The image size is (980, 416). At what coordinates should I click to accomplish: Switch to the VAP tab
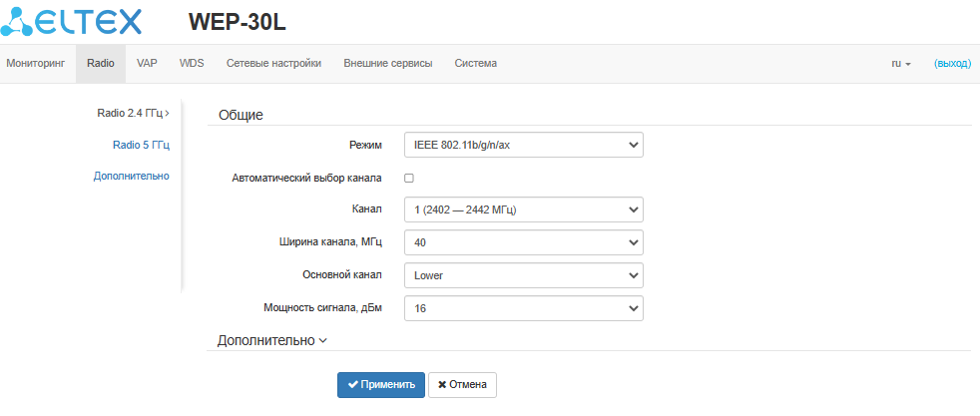tap(147, 64)
